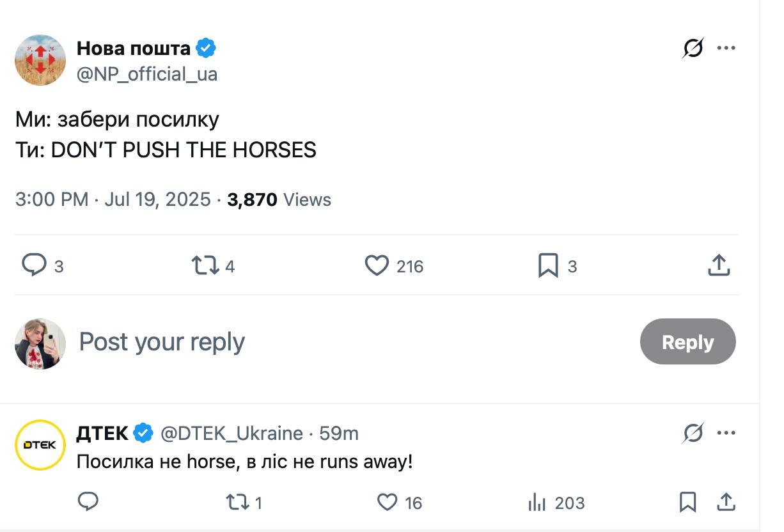The image size is (784, 532).
Task: Click the gray Reply button
Action: point(687,342)
